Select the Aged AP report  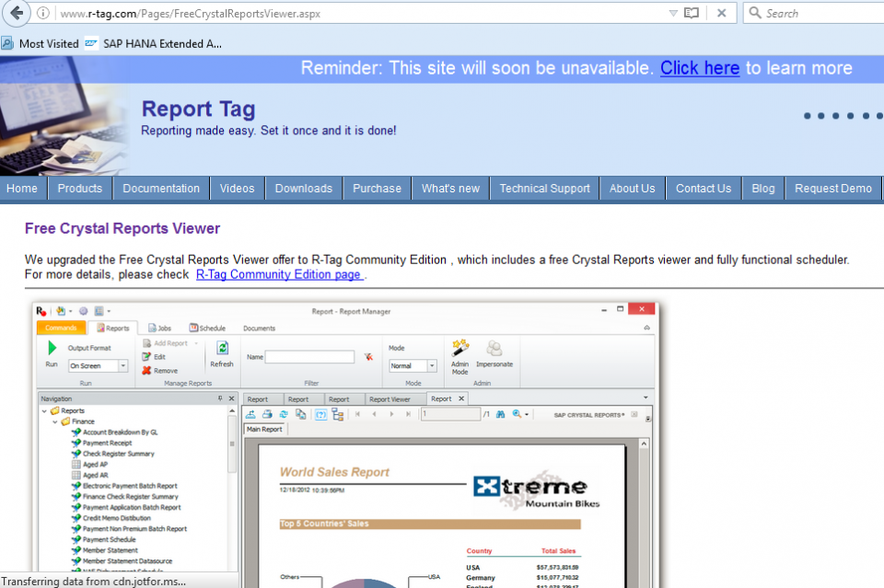click(89, 464)
